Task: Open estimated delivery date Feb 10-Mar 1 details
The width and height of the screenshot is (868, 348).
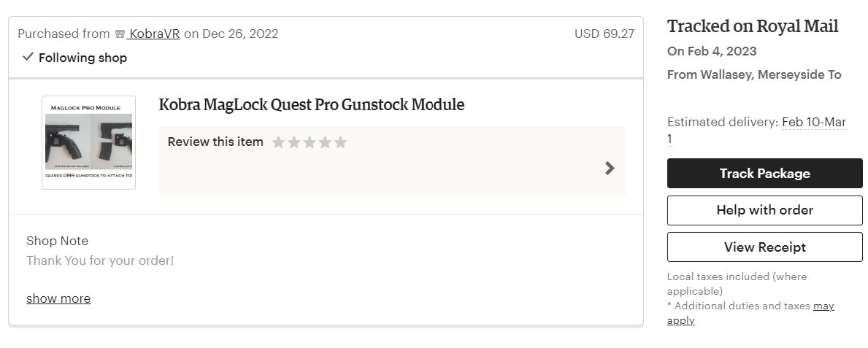Action: coord(813,123)
